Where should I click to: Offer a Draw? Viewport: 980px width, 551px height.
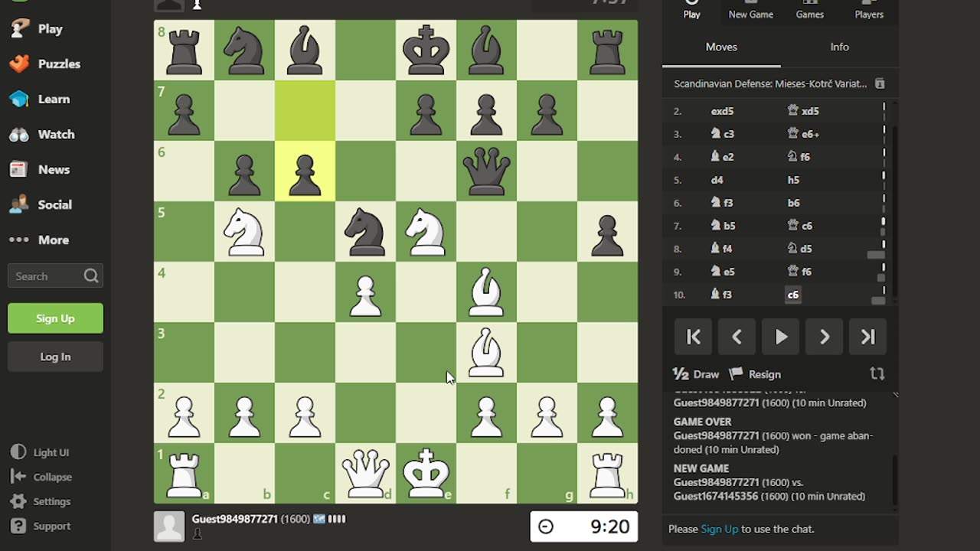click(696, 374)
